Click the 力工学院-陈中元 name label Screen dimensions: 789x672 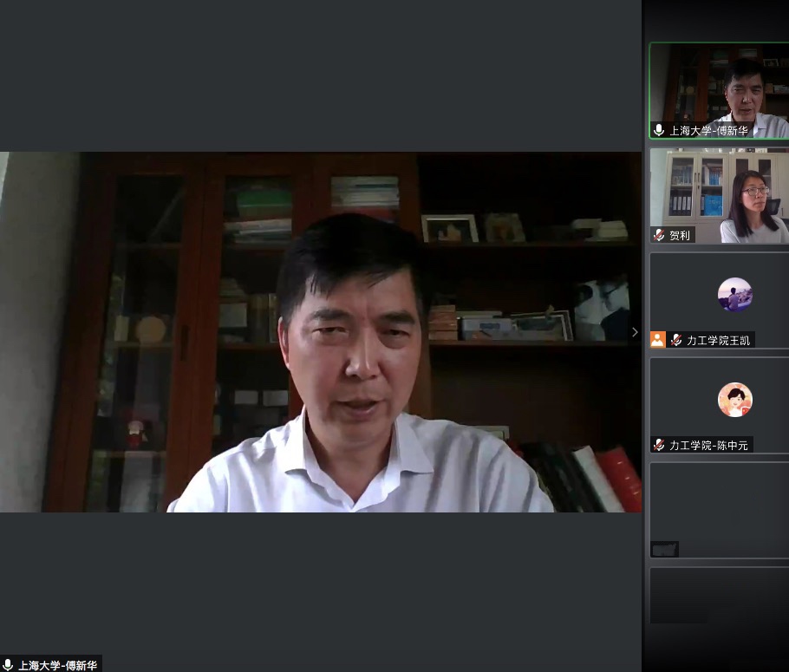click(x=707, y=445)
